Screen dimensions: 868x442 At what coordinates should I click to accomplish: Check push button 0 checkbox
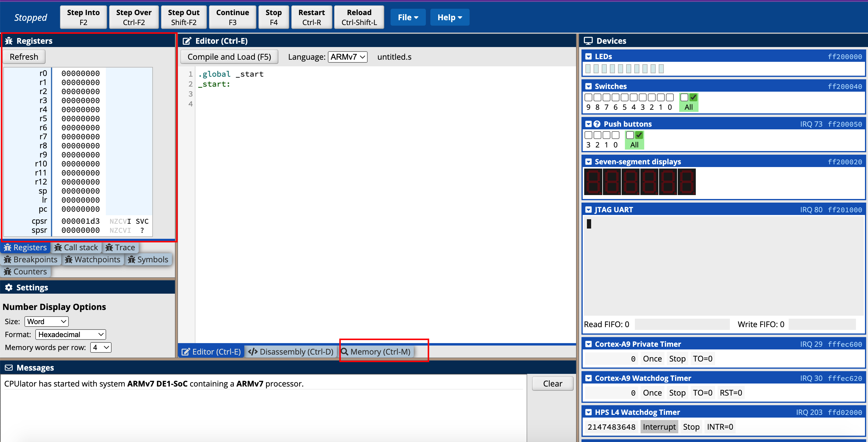coord(615,135)
